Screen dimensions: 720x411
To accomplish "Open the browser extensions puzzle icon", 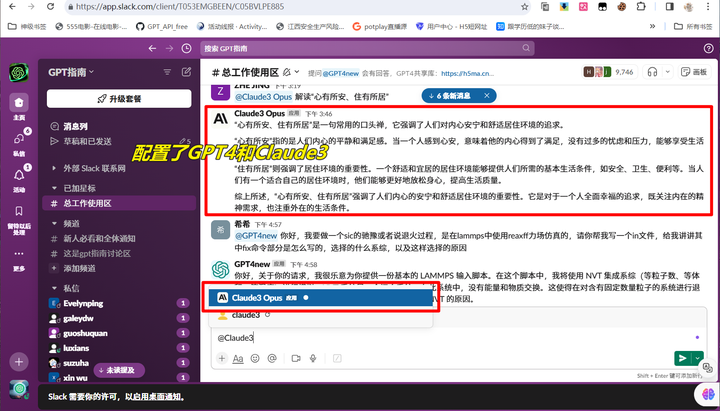I will (641, 6).
